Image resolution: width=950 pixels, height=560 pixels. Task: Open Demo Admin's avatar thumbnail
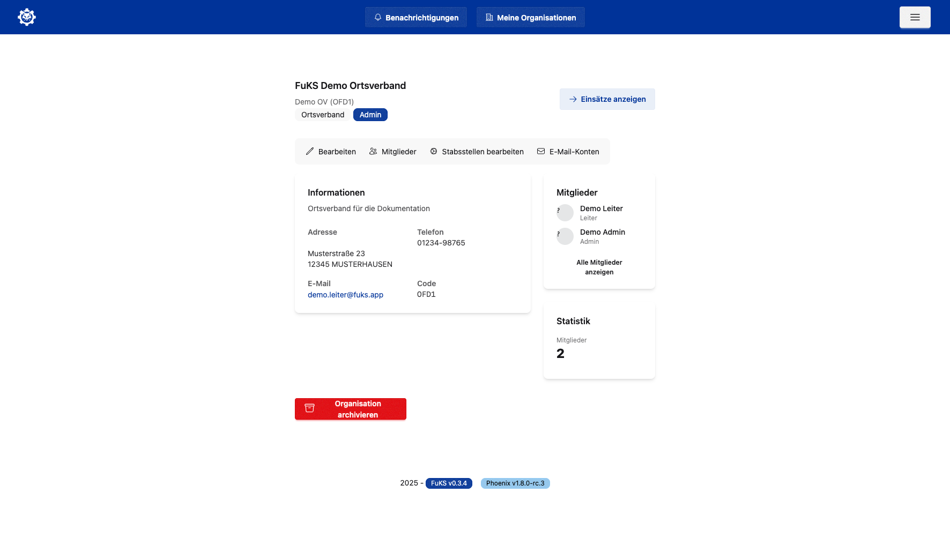pyautogui.click(x=565, y=236)
